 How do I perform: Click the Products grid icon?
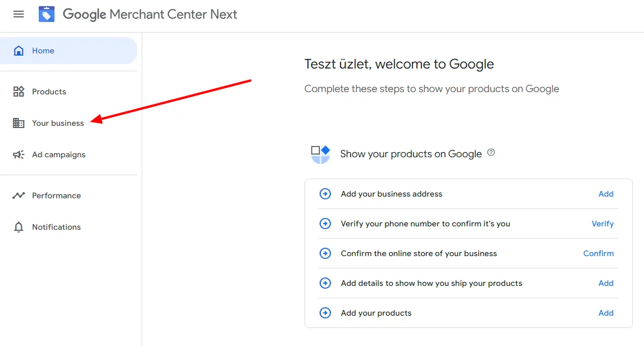pyautogui.click(x=19, y=92)
